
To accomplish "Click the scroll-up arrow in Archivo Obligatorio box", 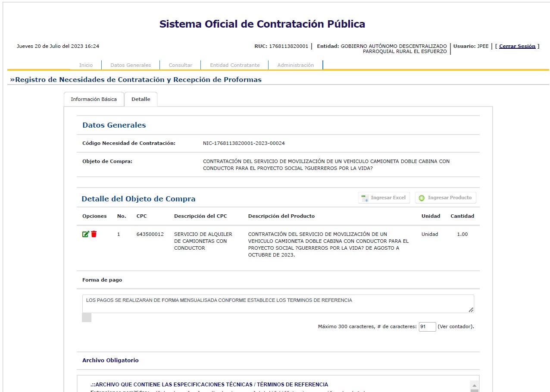I will [474, 385].
